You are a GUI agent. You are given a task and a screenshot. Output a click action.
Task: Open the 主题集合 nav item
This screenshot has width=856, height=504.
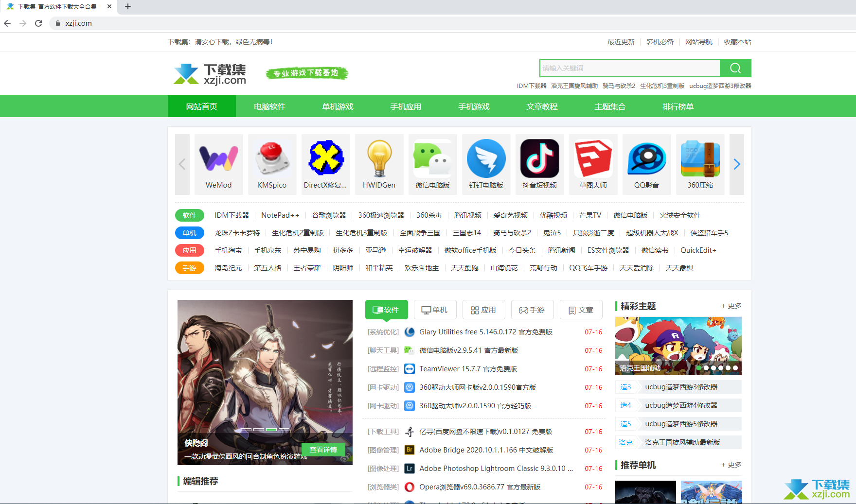pyautogui.click(x=610, y=106)
